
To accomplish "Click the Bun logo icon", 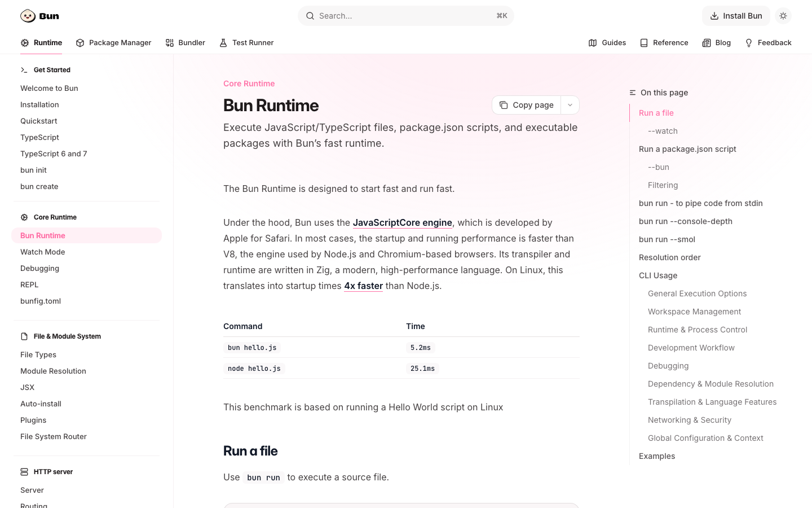I will point(28,16).
